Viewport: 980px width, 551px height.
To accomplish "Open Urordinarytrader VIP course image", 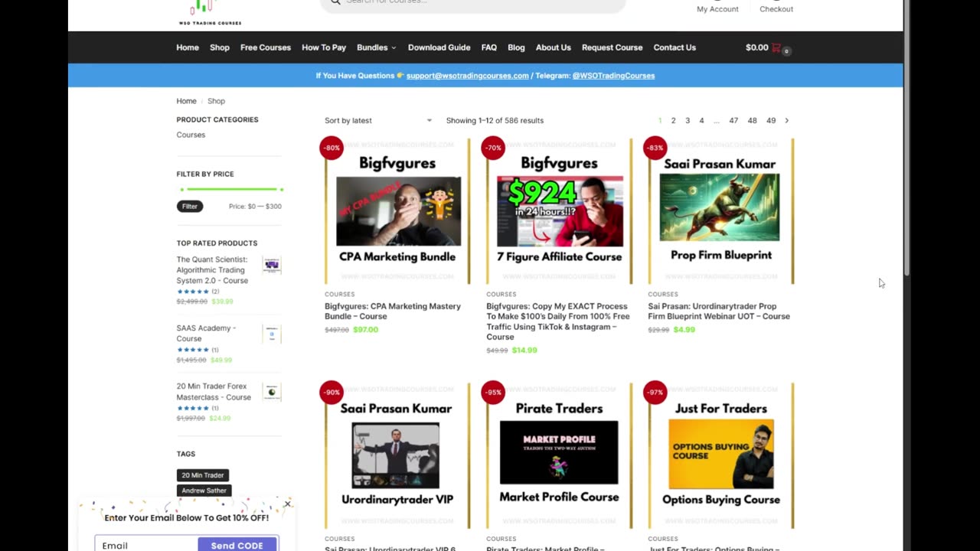I will coord(398,455).
